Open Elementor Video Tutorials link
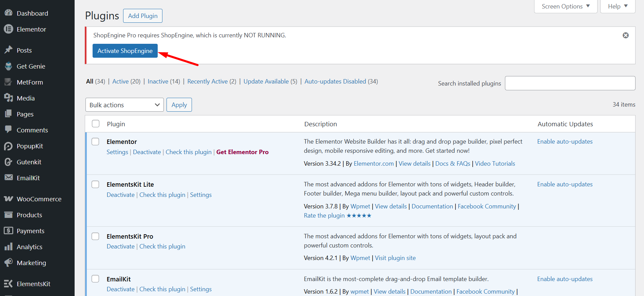 pyautogui.click(x=495, y=164)
